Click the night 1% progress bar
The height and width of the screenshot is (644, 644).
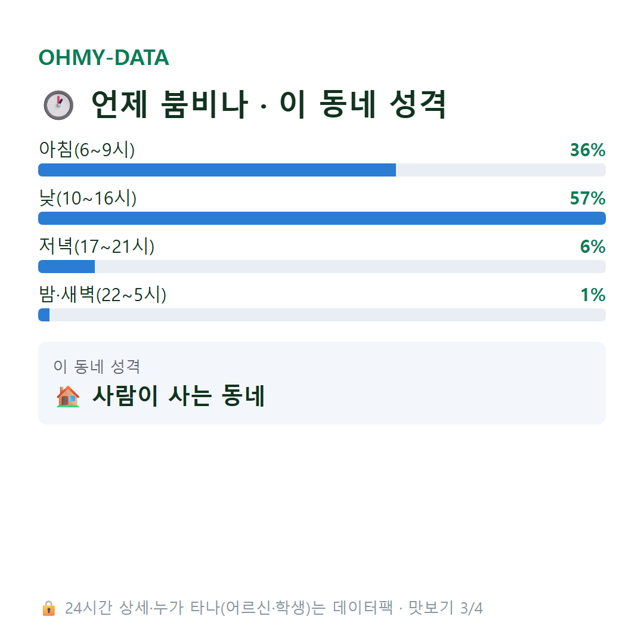pyautogui.click(x=322, y=315)
